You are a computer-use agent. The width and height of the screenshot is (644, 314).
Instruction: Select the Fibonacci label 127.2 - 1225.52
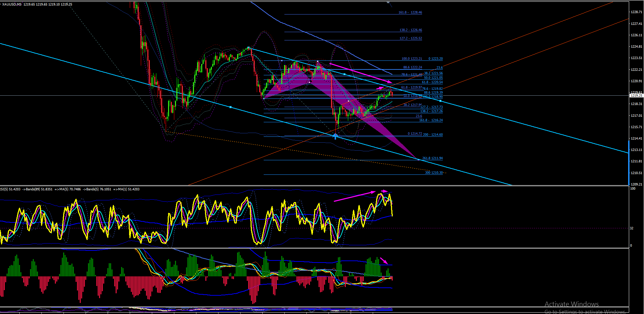click(x=411, y=38)
